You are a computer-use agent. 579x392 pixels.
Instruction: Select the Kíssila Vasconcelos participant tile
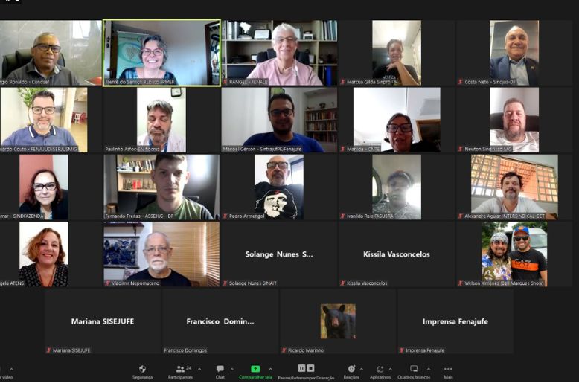pyautogui.click(x=396, y=254)
